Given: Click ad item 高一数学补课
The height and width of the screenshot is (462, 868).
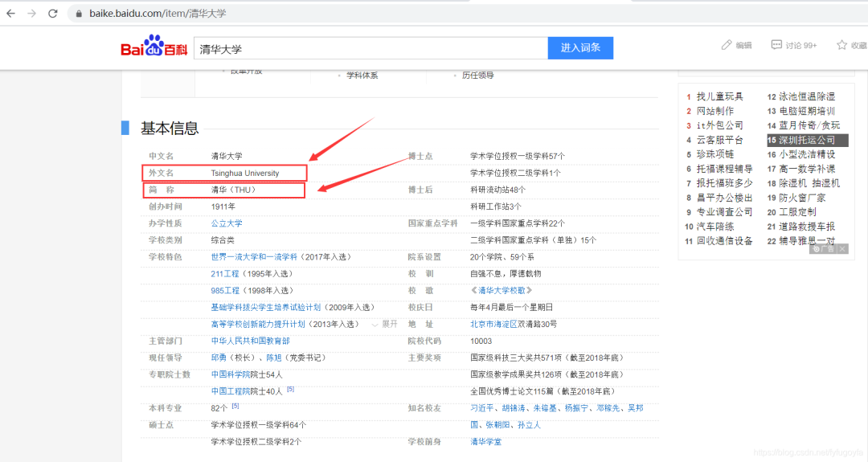Looking at the screenshot, I should (x=807, y=168).
